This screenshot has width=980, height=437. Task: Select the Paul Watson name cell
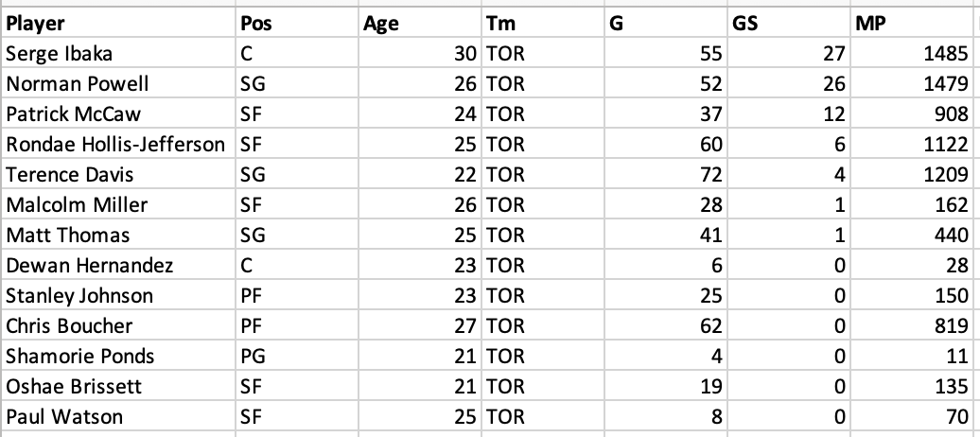tap(118, 416)
